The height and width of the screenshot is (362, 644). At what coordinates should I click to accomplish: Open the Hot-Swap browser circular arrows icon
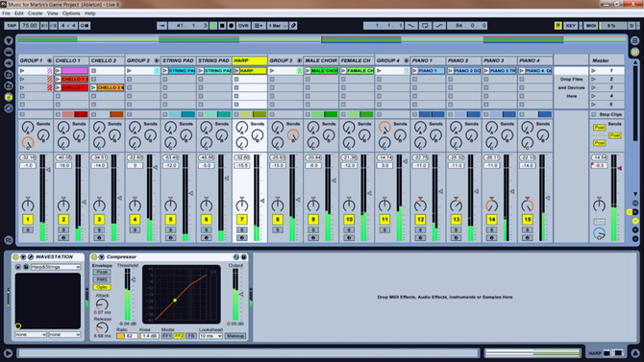[x=9, y=109]
